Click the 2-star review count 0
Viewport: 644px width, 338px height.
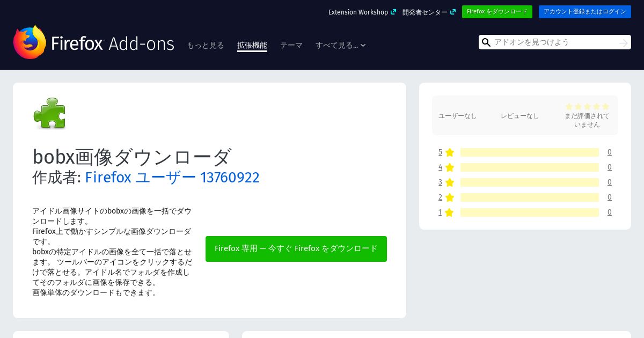(x=610, y=197)
